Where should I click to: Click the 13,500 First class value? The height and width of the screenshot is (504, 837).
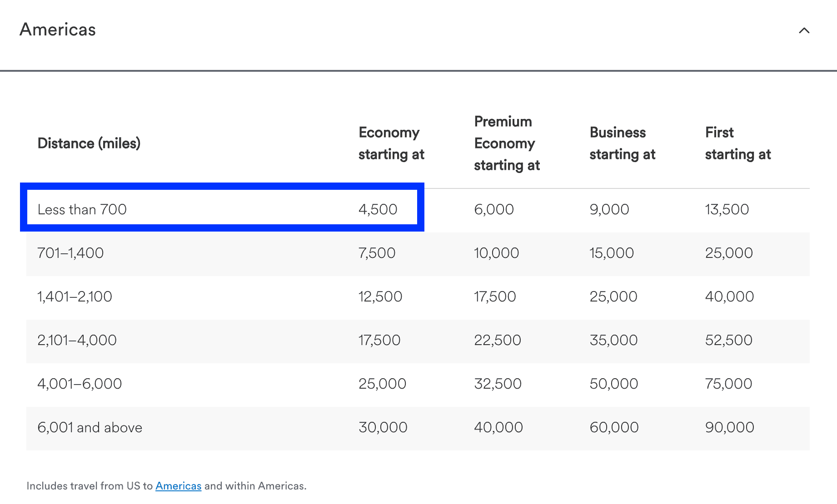pos(727,209)
